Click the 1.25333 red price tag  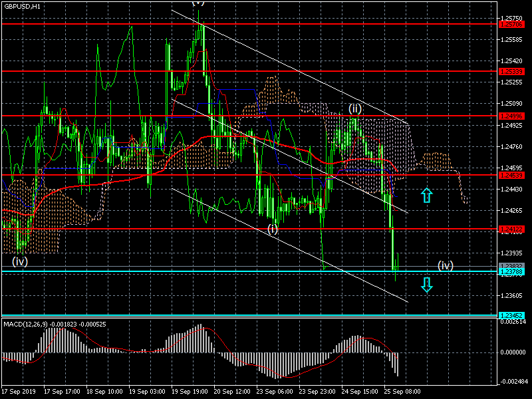pos(511,71)
